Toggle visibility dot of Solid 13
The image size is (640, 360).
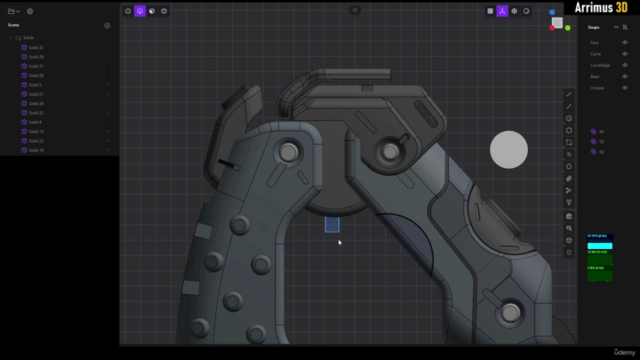(x=108, y=132)
